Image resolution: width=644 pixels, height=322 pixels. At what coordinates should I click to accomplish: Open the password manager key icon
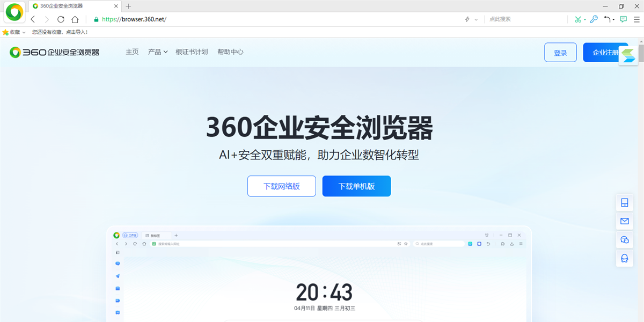tap(594, 19)
